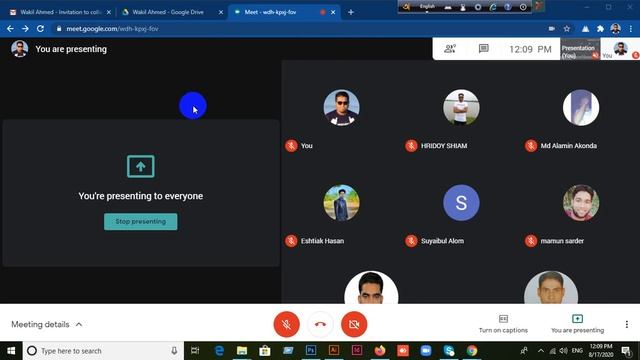This screenshot has width=640, height=360.
Task: Open Photoshop from taskbar
Action: point(311,351)
